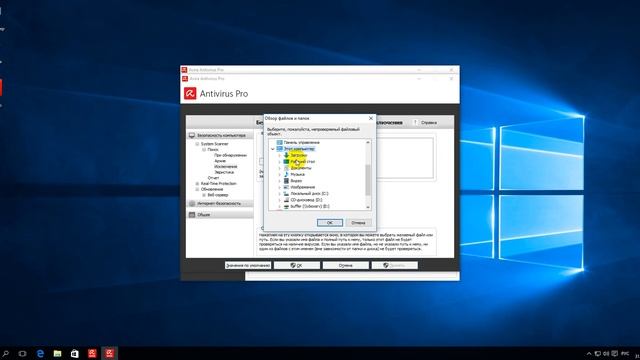Click the highlighted active Avira taskbar icon
The image size is (640, 360).
pos(109,353)
